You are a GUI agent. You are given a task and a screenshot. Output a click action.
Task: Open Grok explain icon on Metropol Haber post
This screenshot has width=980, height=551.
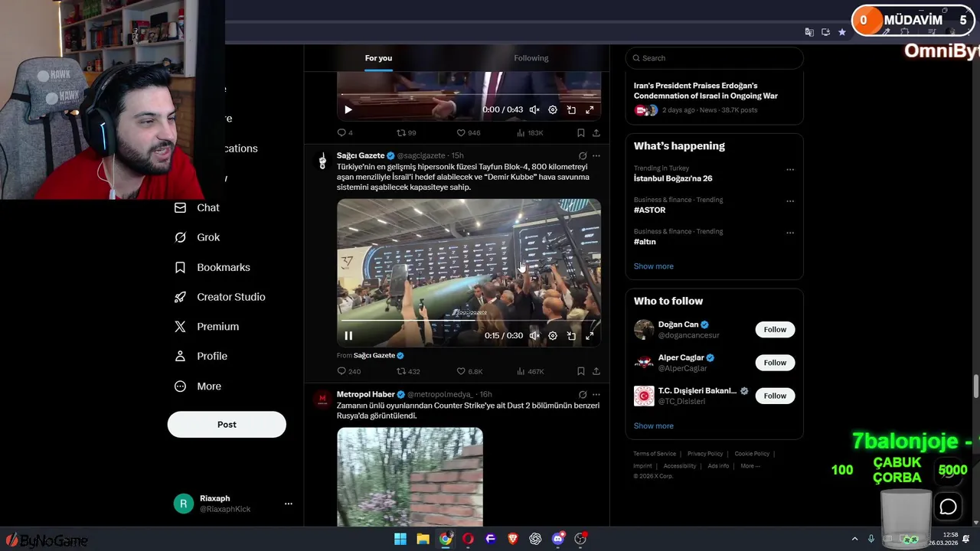tap(583, 394)
